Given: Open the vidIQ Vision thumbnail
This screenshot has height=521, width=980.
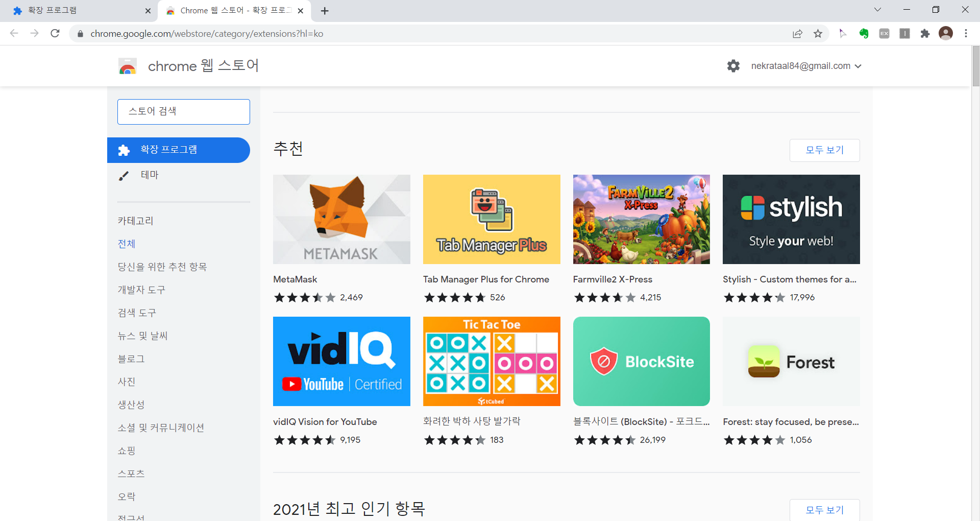Looking at the screenshot, I should pos(341,362).
